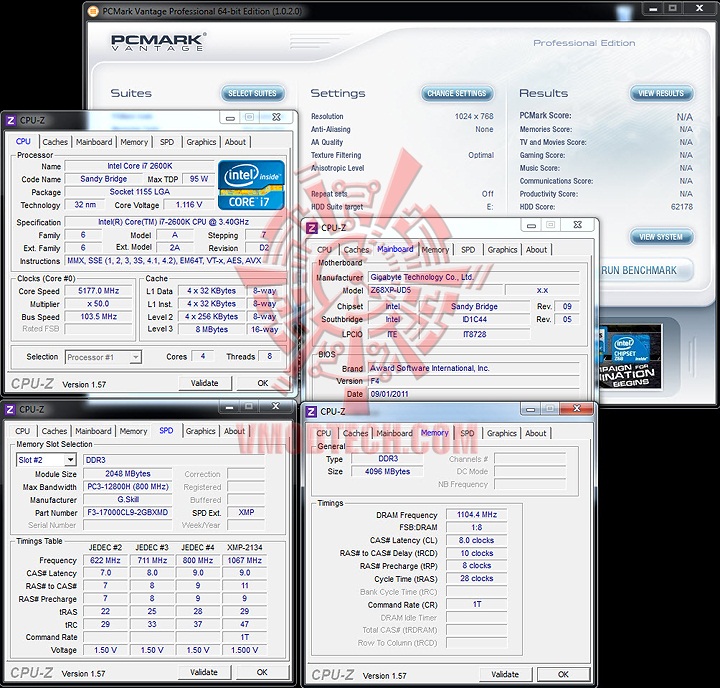Click View System button in PCMark
Image resolution: width=720 pixels, height=688 pixels.
(x=661, y=237)
